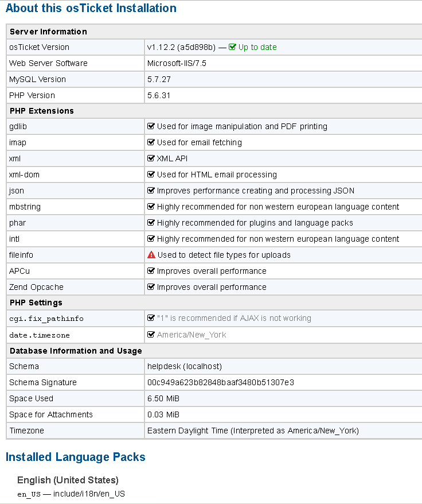Click the 'date.timezone' setting name
Screen dimensions: 422x504
(x=40, y=335)
